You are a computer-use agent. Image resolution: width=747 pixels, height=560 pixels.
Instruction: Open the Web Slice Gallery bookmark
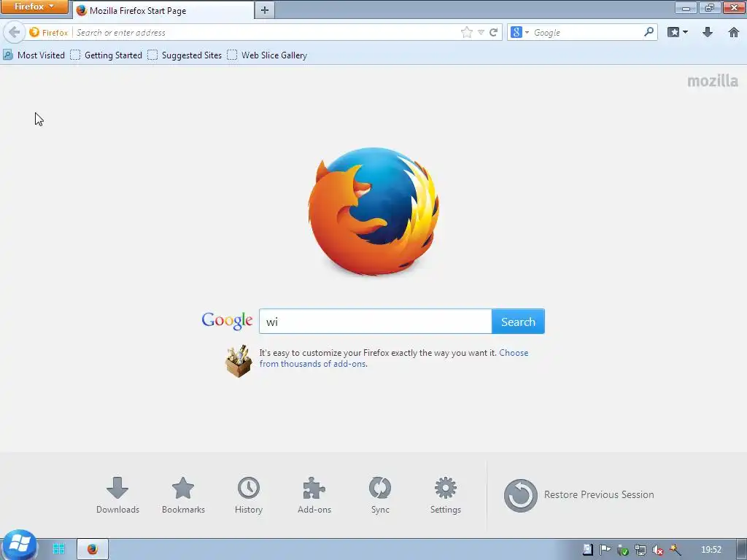267,55
